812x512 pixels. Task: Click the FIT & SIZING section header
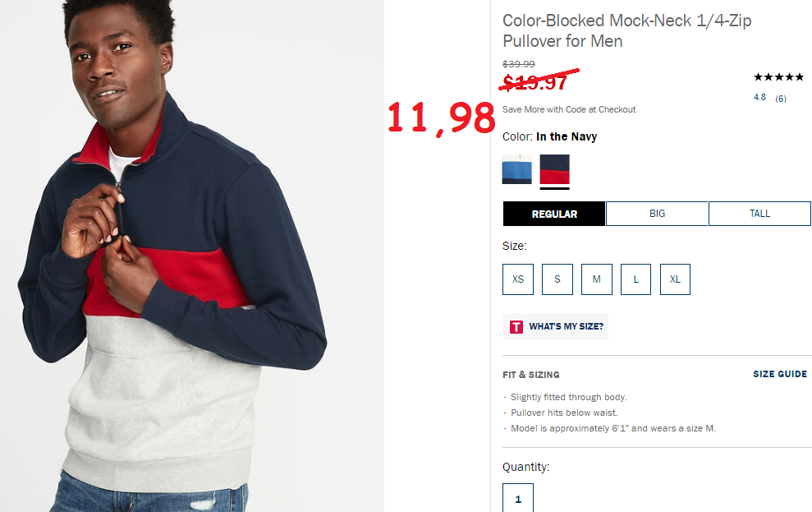[x=531, y=375]
